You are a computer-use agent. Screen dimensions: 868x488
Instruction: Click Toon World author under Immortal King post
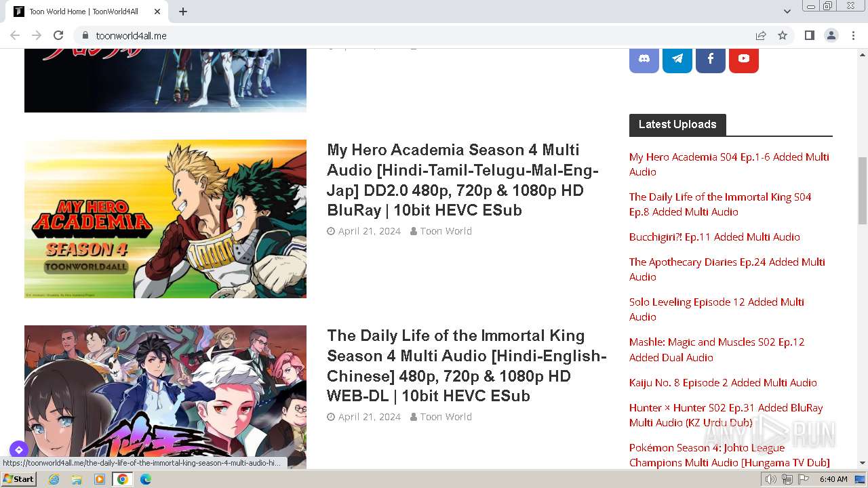click(446, 417)
